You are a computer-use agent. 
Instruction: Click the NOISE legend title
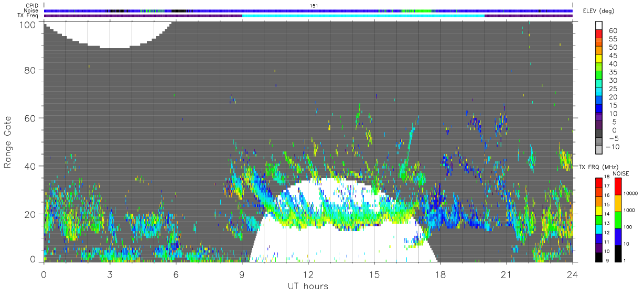click(x=621, y=173)
